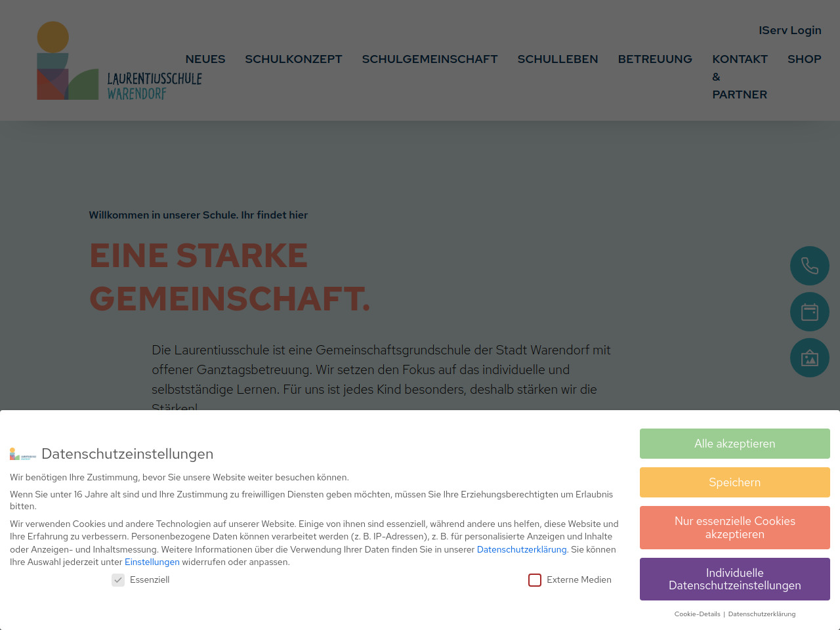Expand the Schulleben navigation menu
The height and width of the screenshot is (630, 840).
pos(557,59)
